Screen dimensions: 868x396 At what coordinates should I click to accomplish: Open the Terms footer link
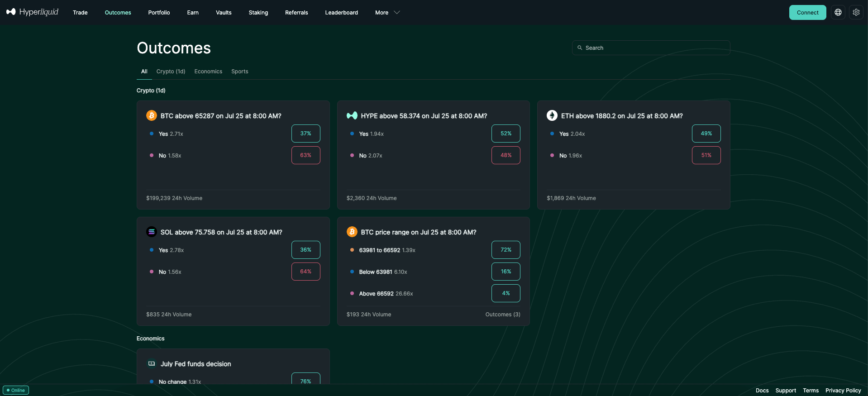pyautogui.click(x=811, y=391)
